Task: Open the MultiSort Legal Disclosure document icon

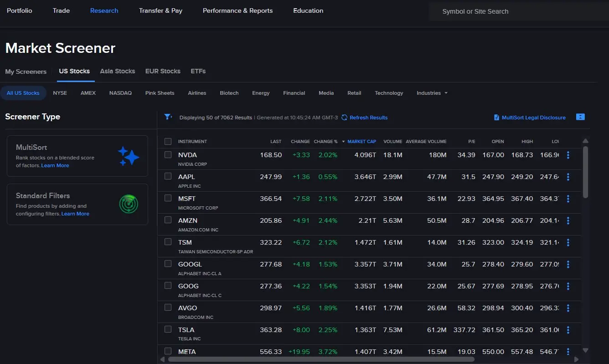Action: click(496, 118)
